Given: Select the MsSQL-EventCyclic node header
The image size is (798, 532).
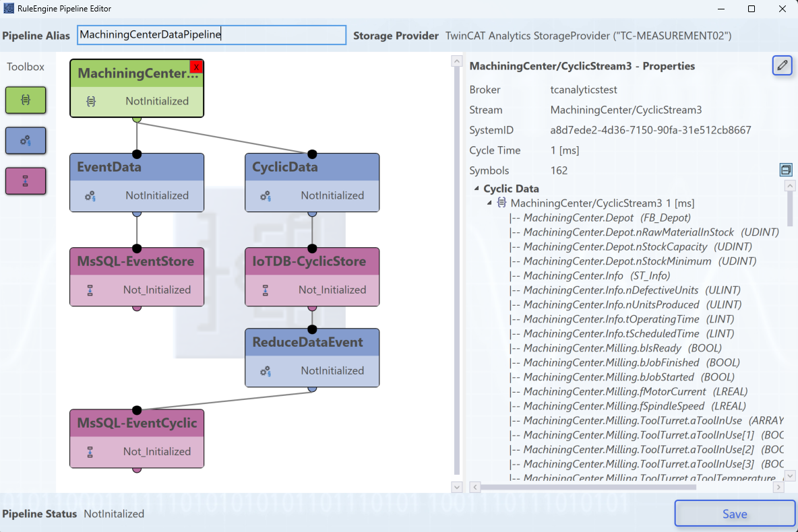Looking at the screenshot, I should pos(137,423).
